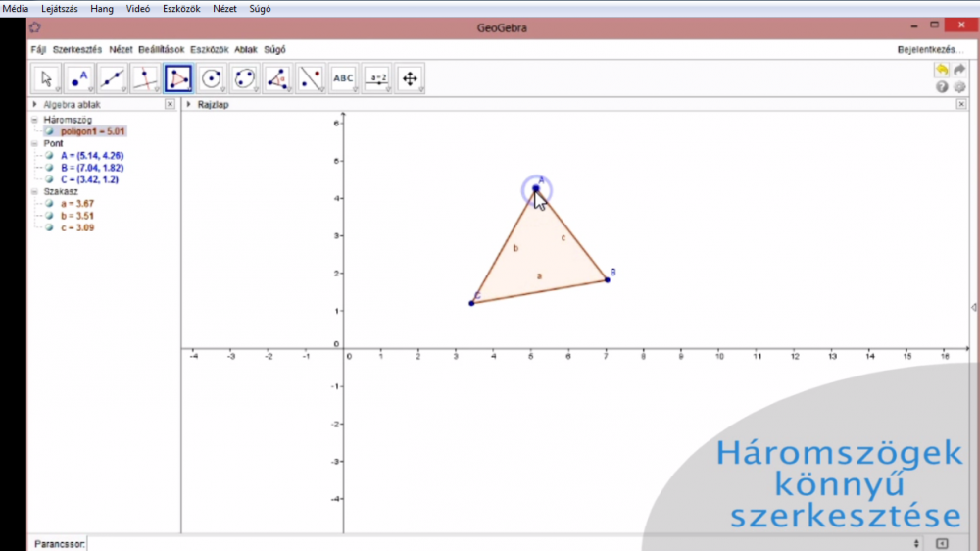Close the Algebra ablak panel
Screen dimensions: 980x551
pos(170,104)
